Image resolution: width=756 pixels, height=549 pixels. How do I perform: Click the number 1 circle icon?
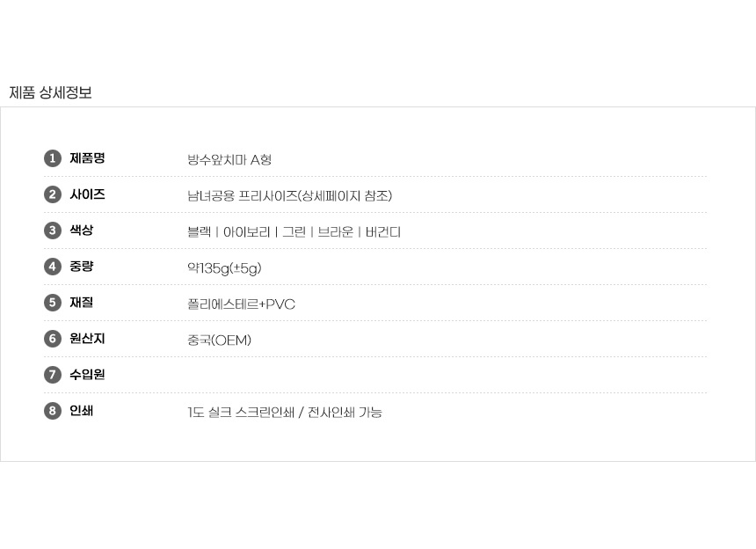tap(53, 158)
